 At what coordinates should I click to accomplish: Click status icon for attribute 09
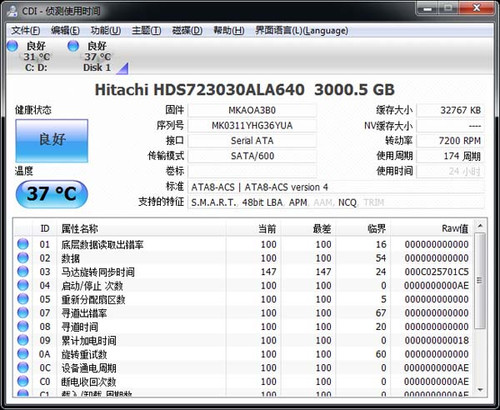click(x=23, y=340)
